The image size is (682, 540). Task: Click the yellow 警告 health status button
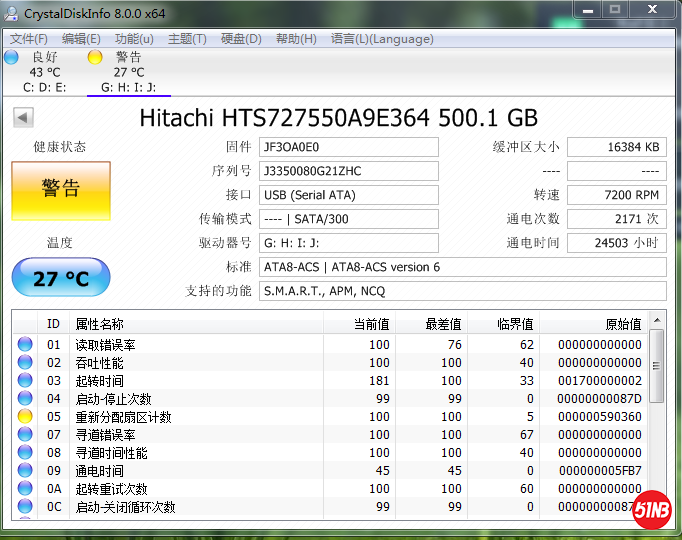pyautogui.click(x=60, y=190)
